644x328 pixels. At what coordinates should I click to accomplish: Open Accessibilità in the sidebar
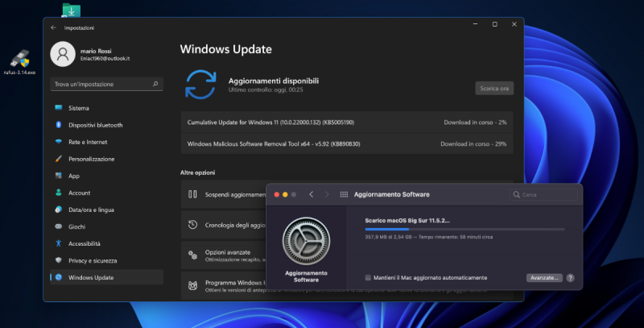click(x=84, y=243)
